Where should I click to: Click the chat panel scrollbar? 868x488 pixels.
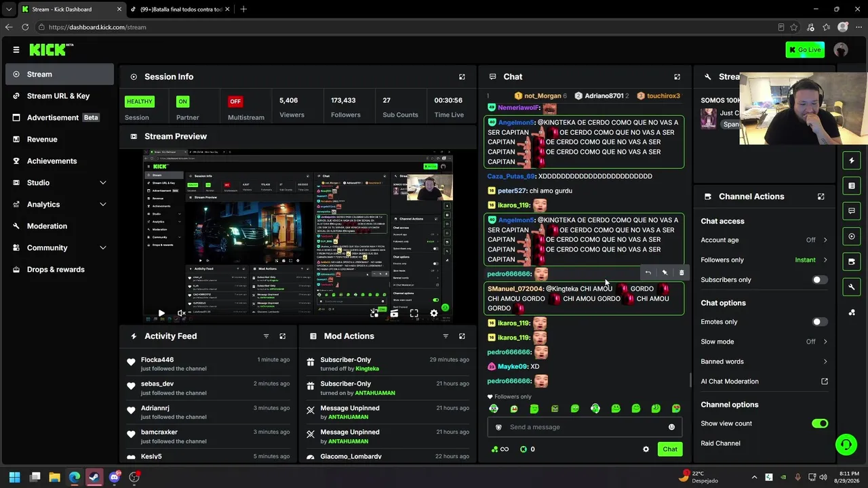coord(690,380)
